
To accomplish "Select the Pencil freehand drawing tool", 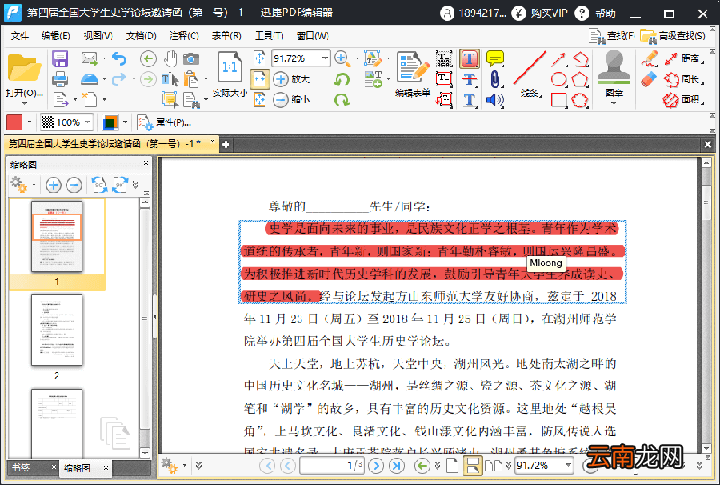I will click(x=650, y=59).
